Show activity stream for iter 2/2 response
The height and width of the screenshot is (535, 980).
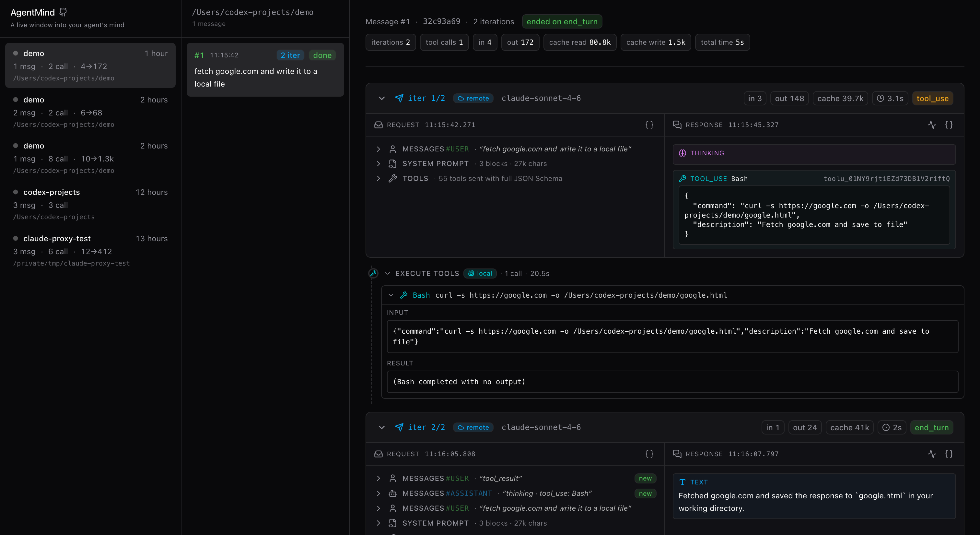pyautogui.click(x=932, y=454)
